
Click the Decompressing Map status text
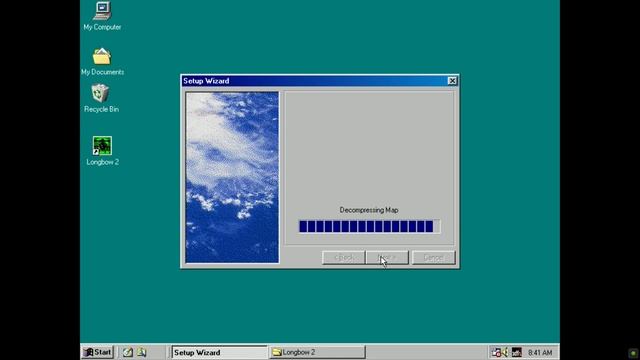[369, 210]
